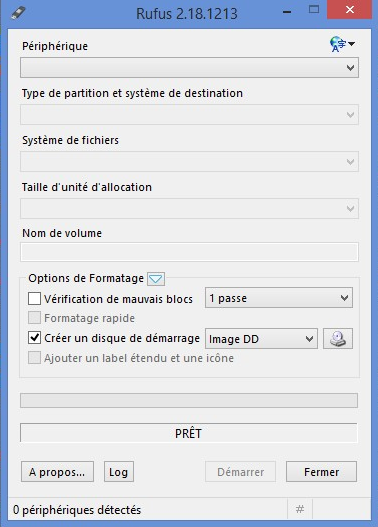Click the hash (#) status bar icon
Screen dimensions: 378x527
300,509
